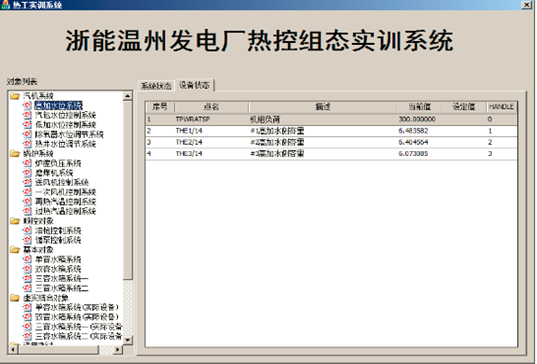Switch to the 设备状态 tab

[195, 85]
